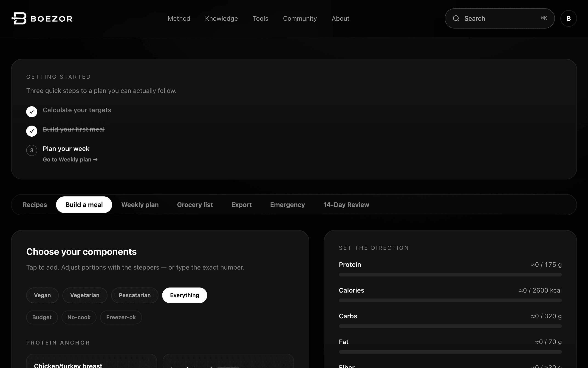Viewport: 588px width, 368px height.
Task: Click the SET THE DIRECTION heading
Action: (x=374, y=248)
